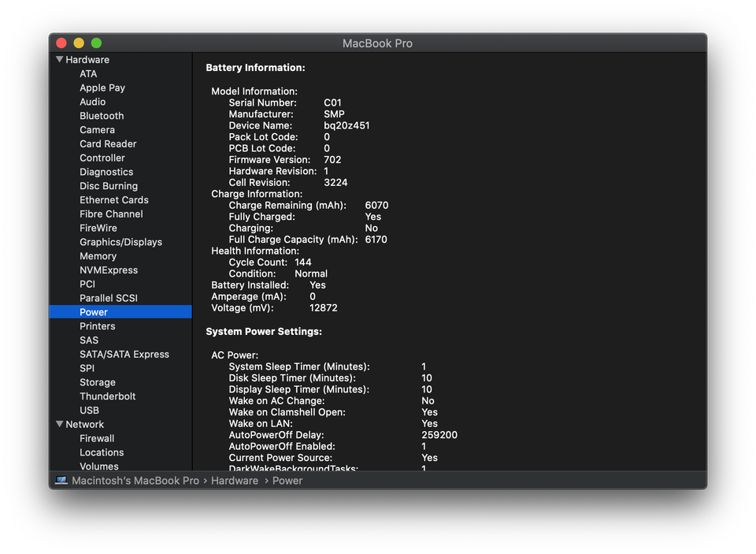
Task: Open Locations under Network
Action: [102, 452]
